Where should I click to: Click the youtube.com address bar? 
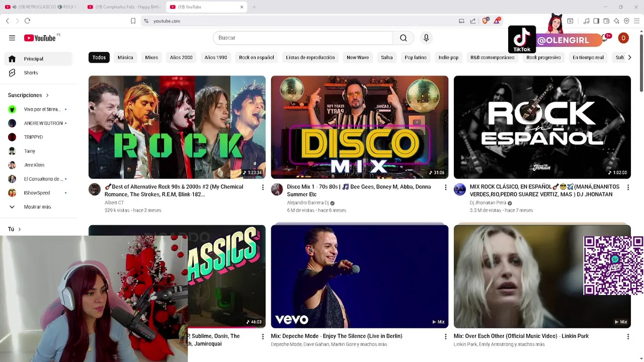click(x=302, y=21)
